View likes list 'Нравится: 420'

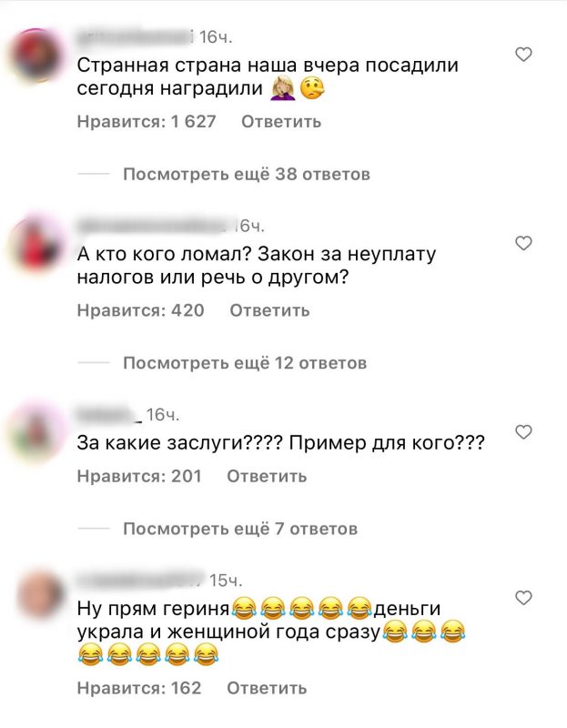tap(141, 310)
